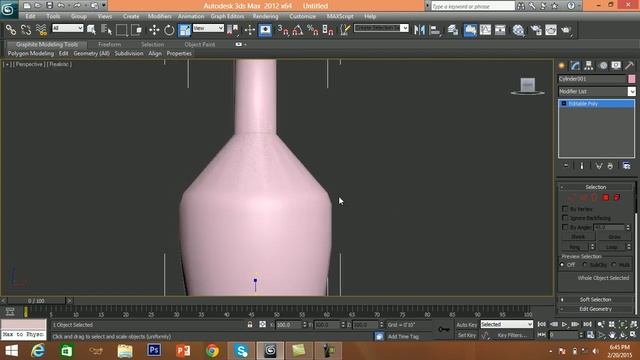Click the Render Production teapot icon
The width and height of the screenshot is (640, 360).
(x=566, y=30)
